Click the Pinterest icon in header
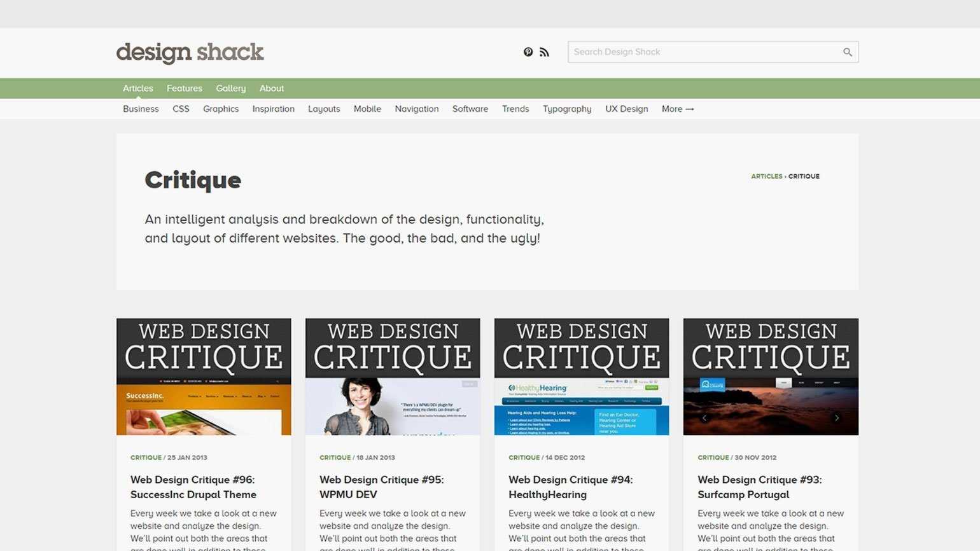Image resolution: width=980 pixels, height=551 pixels. [528, 52]
